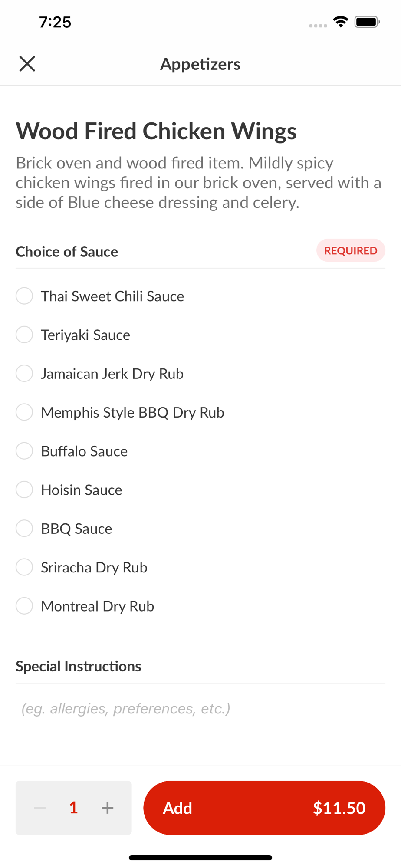
Task: Tap the Wi-Fi status icon
Action: [341, 22]
